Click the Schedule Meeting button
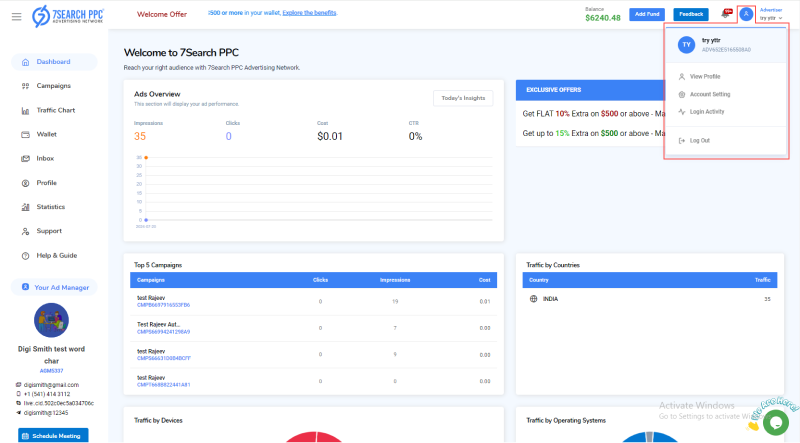 [53, 436]
